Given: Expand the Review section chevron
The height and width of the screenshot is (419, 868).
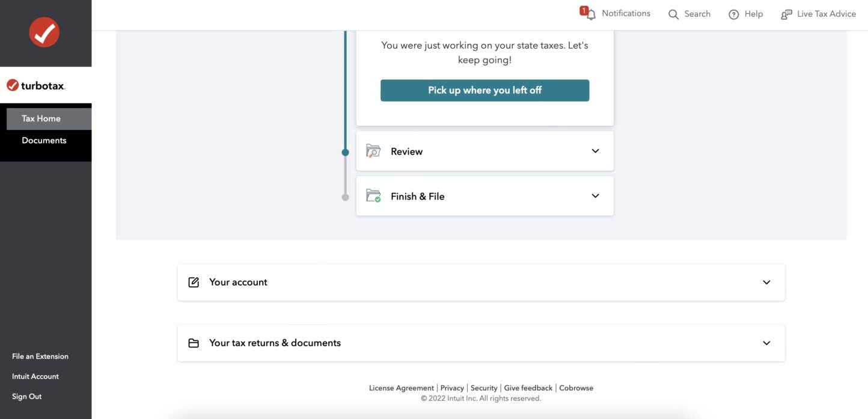Looking at the screenshot, I should coord(594,151).
